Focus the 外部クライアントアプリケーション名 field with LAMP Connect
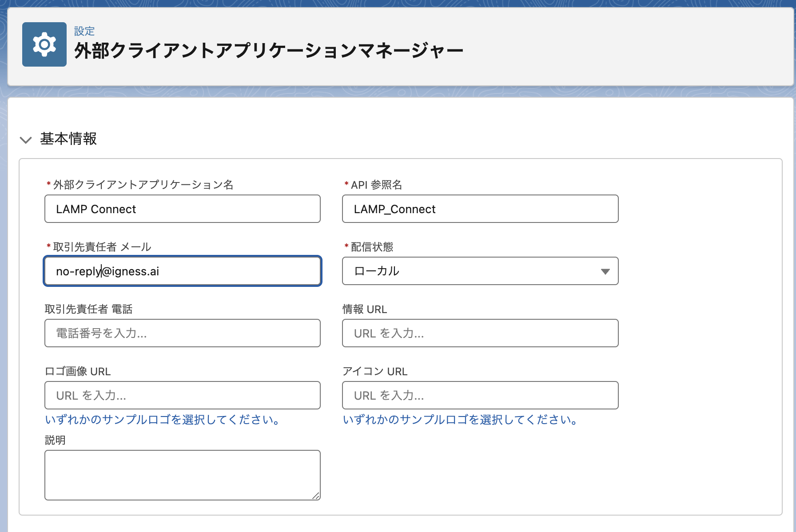796x532 pixels. 182,209
